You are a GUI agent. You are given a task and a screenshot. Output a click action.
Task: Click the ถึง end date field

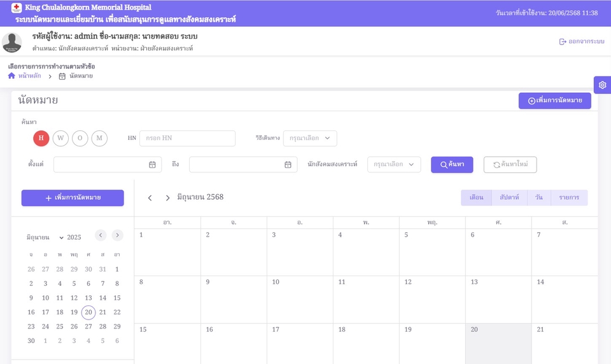pyautogui.click(x=243, y=164)
